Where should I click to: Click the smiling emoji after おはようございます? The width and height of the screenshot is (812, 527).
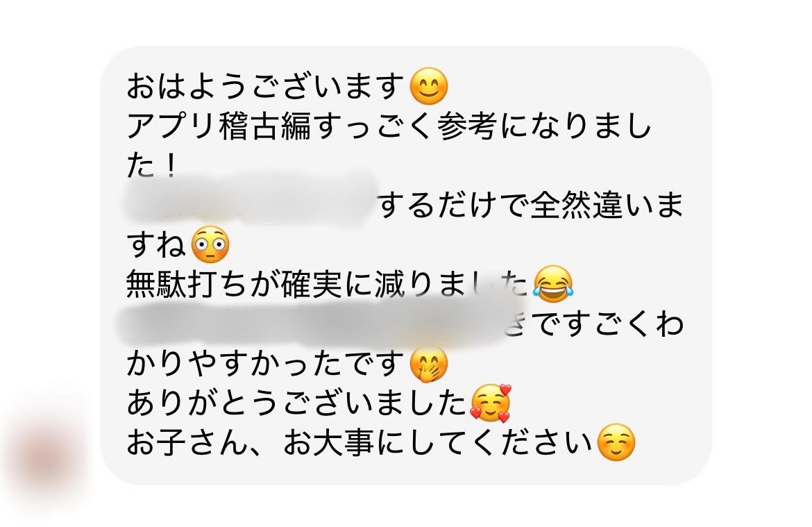pyautogui.click(x=428, y=86)
